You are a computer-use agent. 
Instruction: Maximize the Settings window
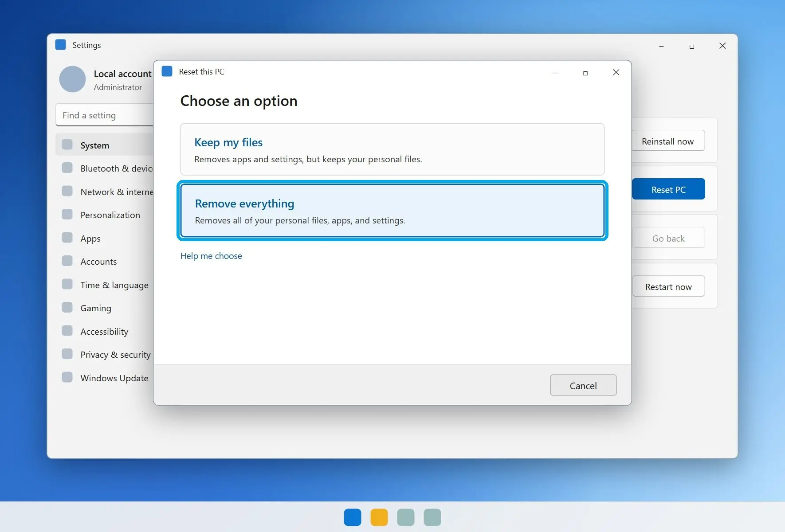tap(692, 46)
